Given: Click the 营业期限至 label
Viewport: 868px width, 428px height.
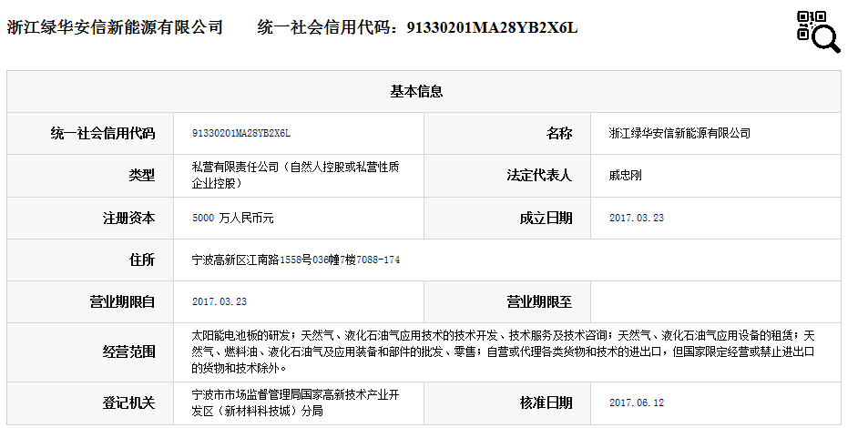Looking at the screenshot, I should [x=539, y=301].
